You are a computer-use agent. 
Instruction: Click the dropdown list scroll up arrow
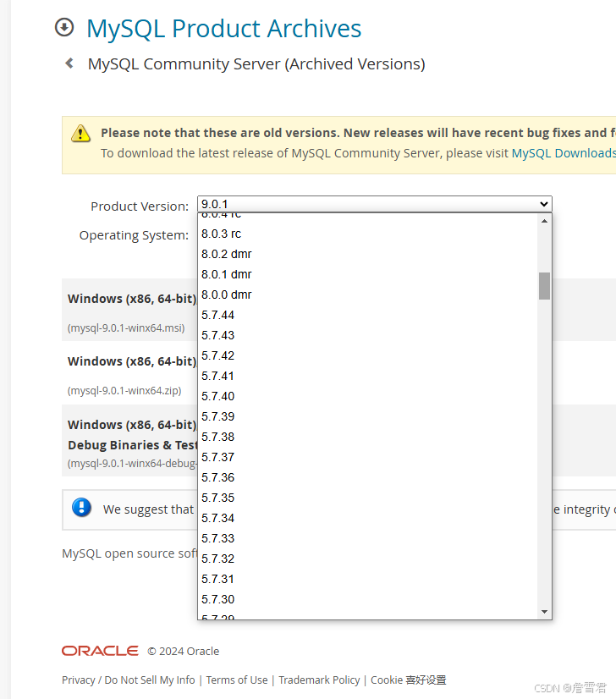pyautogui.click(x=544, y=221)
